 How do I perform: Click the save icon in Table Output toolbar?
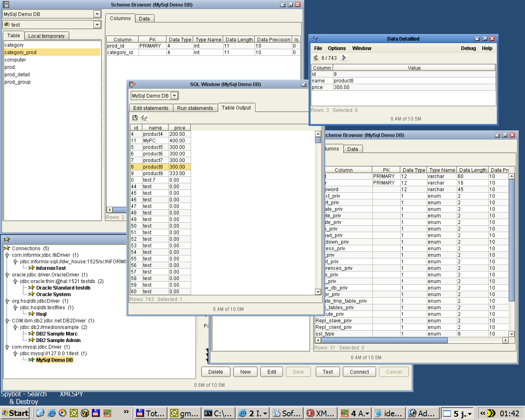click(135, 118)
